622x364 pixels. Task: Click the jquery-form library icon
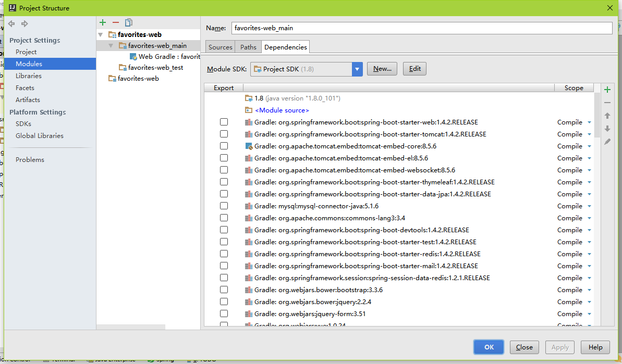pyautogui.click(x=249, y=313)
